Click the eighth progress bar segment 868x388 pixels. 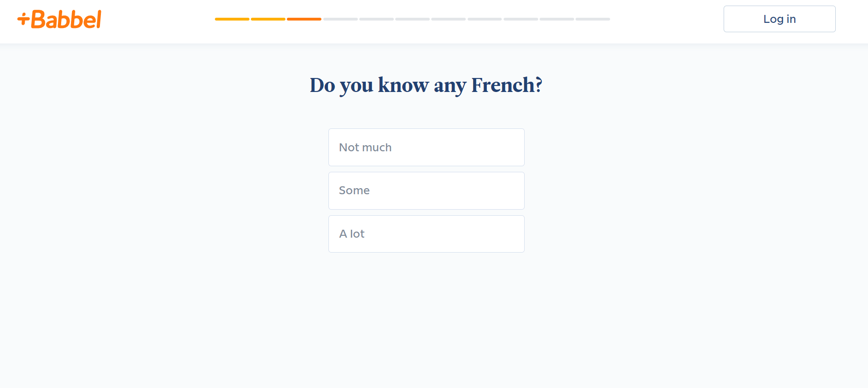484,19
